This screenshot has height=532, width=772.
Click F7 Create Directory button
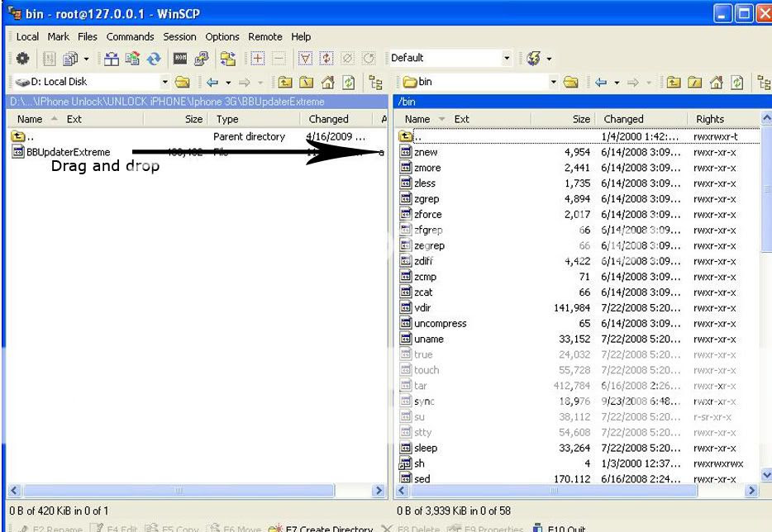tap(321, 529)
